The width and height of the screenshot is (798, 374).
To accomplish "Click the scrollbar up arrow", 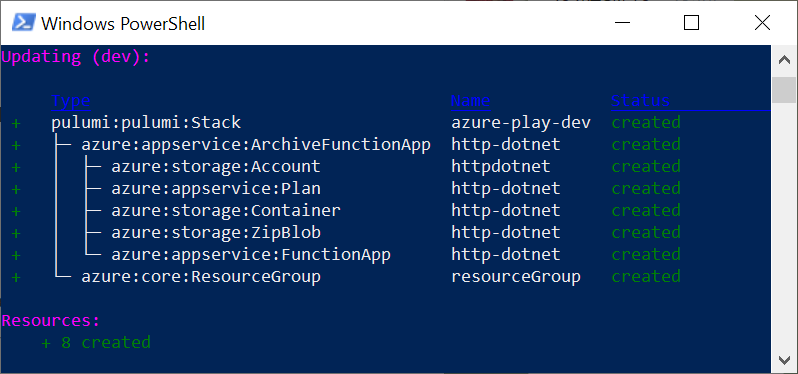I will (x=784, y=60).
